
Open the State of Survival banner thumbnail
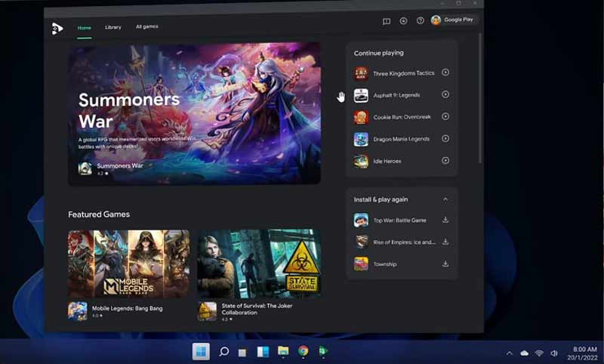(x=259, y=264)
